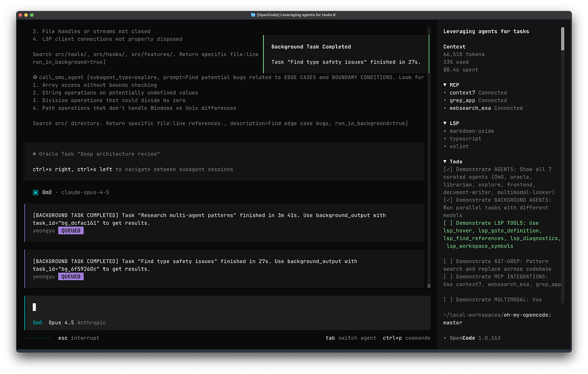Viewport: 588px width, 374px height.
Task: Collapse the Todo section
Action: click(x=446, y=161)
